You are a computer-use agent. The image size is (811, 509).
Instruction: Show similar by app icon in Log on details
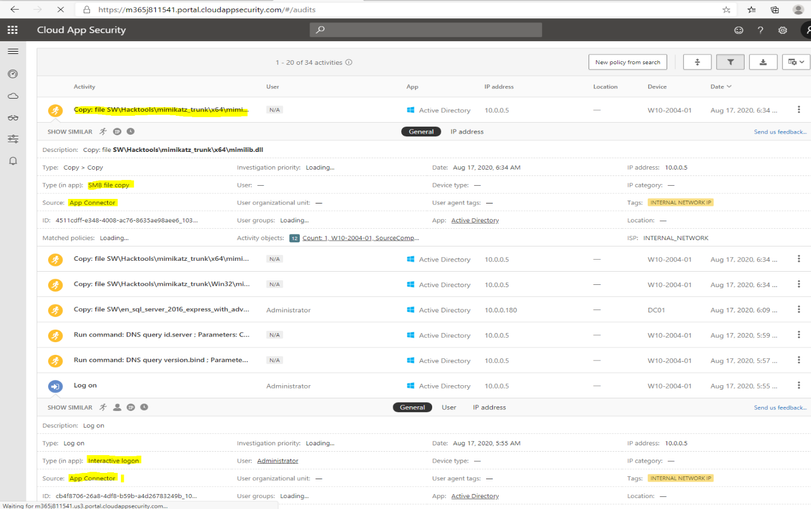click(x=131, y=407)
